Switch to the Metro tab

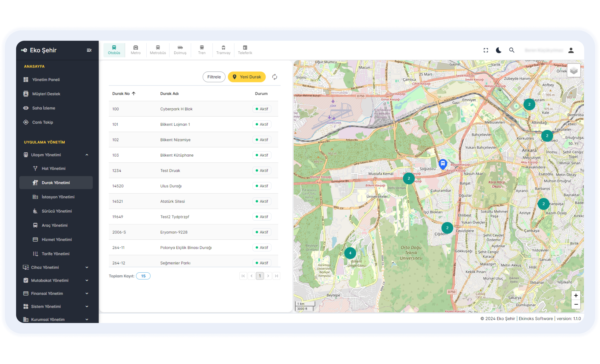point(136,50)
